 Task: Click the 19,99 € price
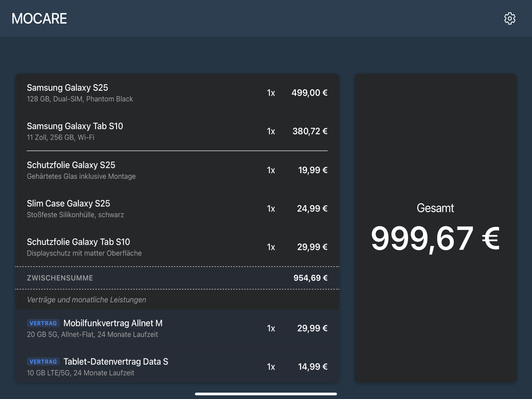(313, 170)
